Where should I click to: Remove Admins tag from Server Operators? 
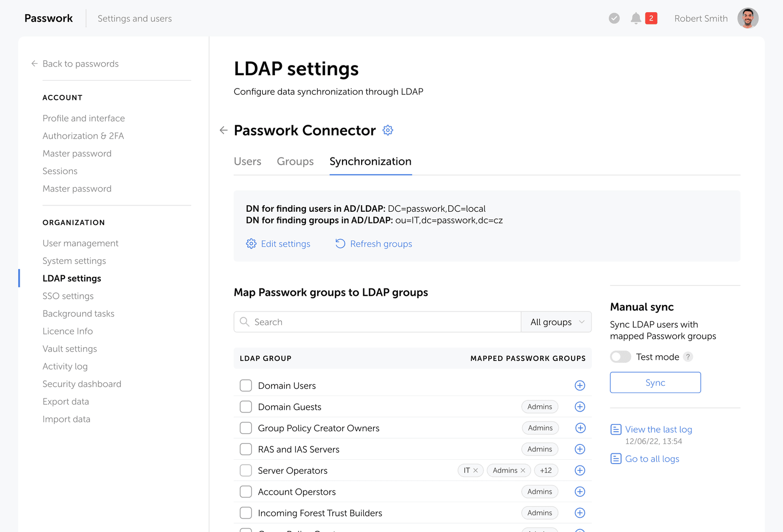523,470
